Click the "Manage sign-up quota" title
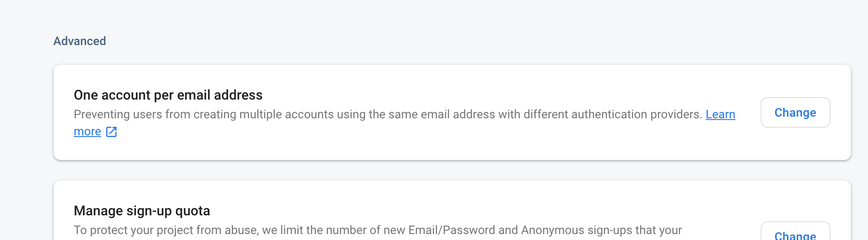Image resolution: width=868 pixels, height=240 pixels. 142,211
